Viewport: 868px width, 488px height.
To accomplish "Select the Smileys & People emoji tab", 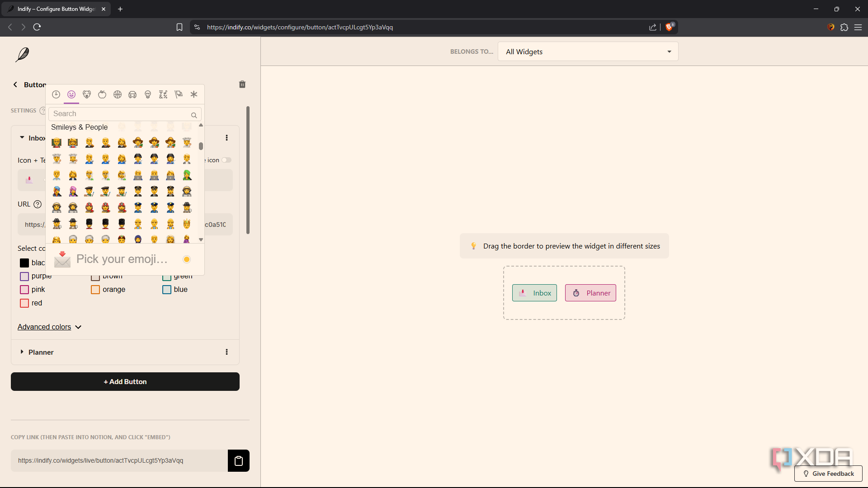I will coord(71,94).
